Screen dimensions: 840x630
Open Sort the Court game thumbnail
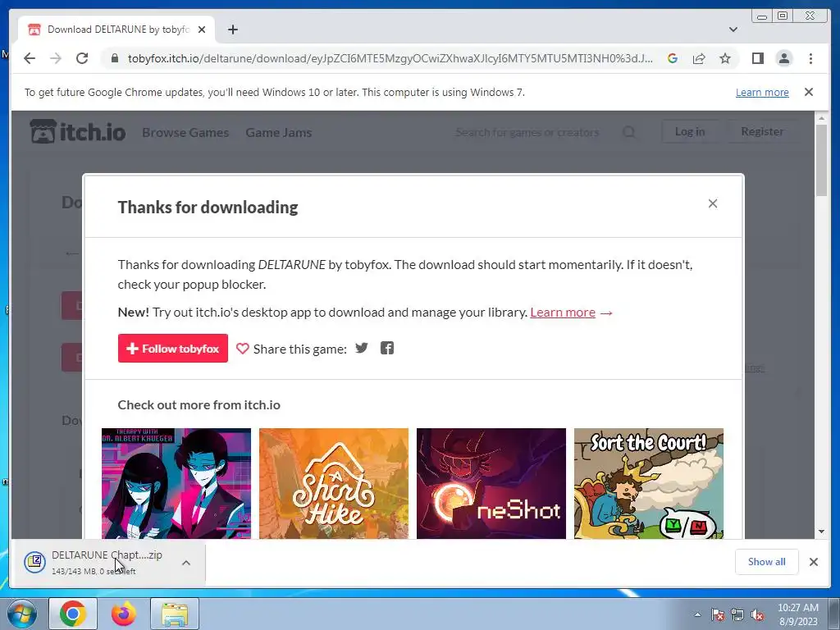[649, 483]
